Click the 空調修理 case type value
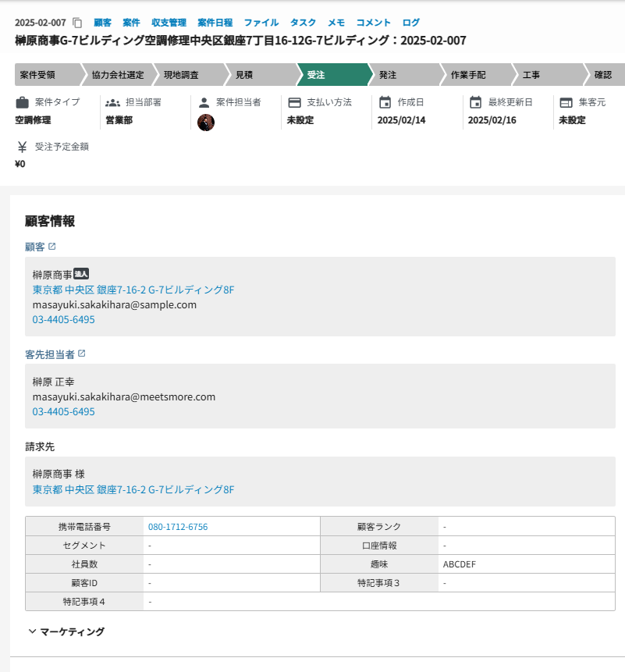 point(33,120)
